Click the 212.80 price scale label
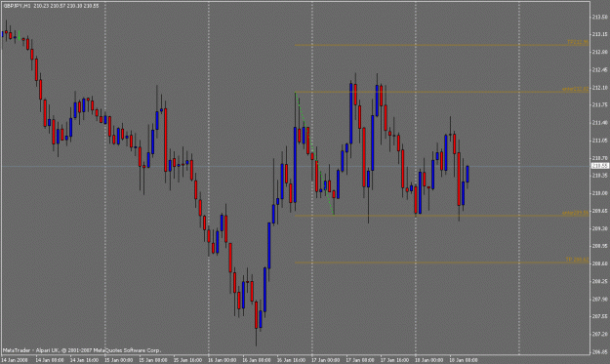The height and width of the screenshot is (364, 610). coord(600,52)
